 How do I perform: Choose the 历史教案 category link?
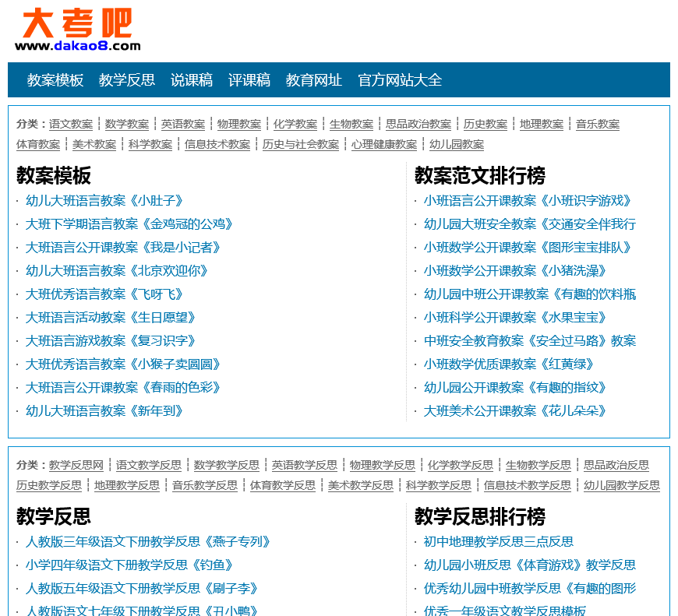coord(486,124)
